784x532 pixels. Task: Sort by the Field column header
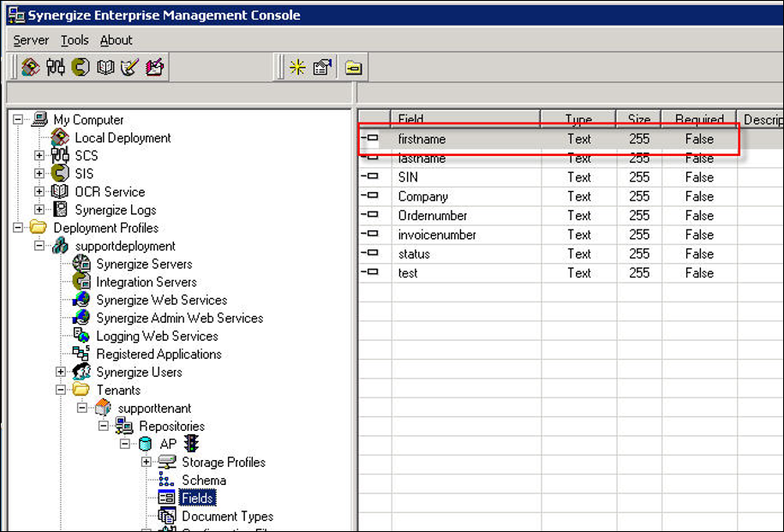pos(466,119)
